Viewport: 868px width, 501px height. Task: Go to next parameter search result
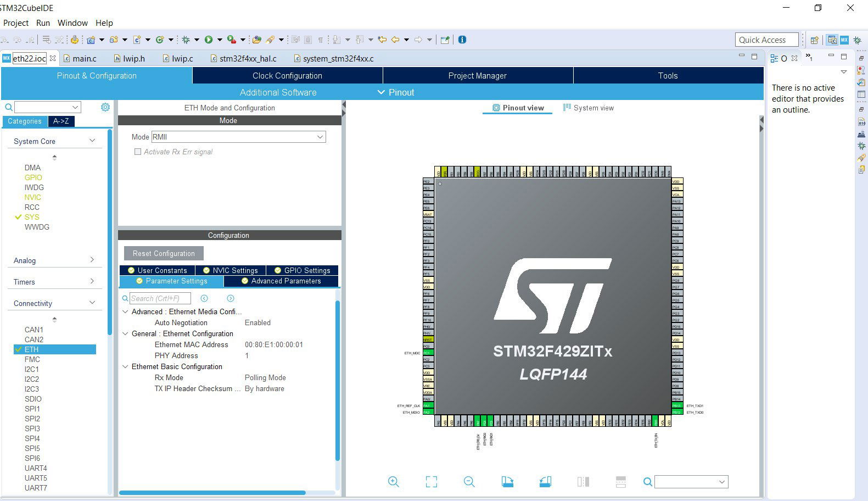pos(231,298)
